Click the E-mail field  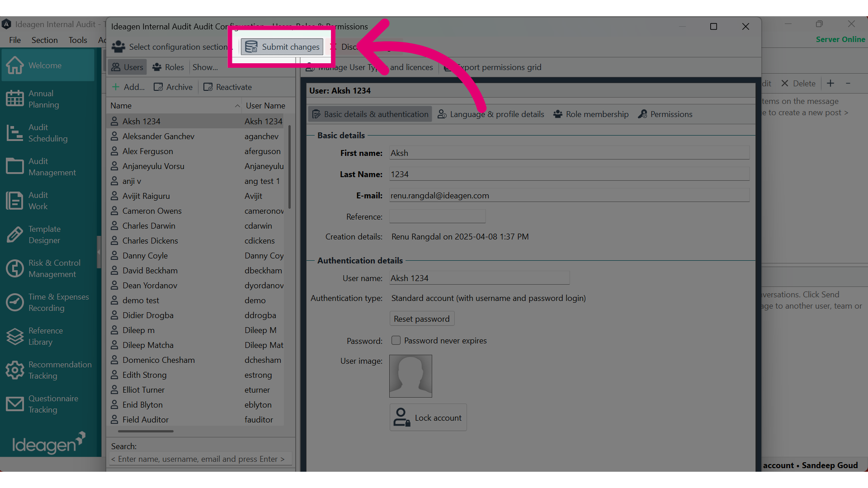pos(569,195)
